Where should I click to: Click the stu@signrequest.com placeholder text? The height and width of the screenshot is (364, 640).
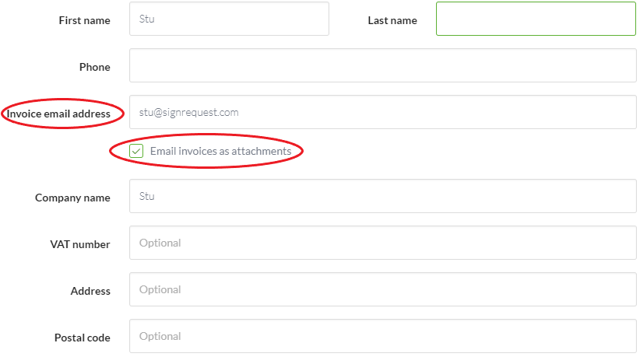(x=188, y=113)
